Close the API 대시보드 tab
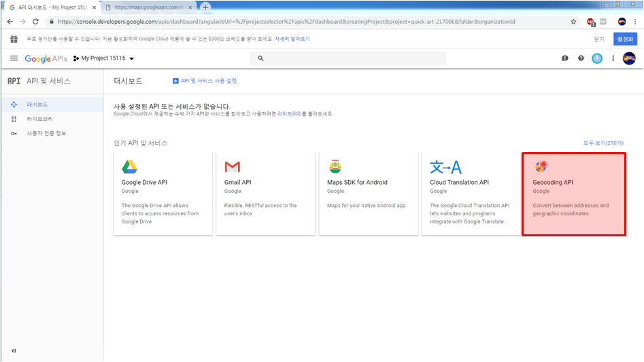644x362 pixels. (94, 7)
